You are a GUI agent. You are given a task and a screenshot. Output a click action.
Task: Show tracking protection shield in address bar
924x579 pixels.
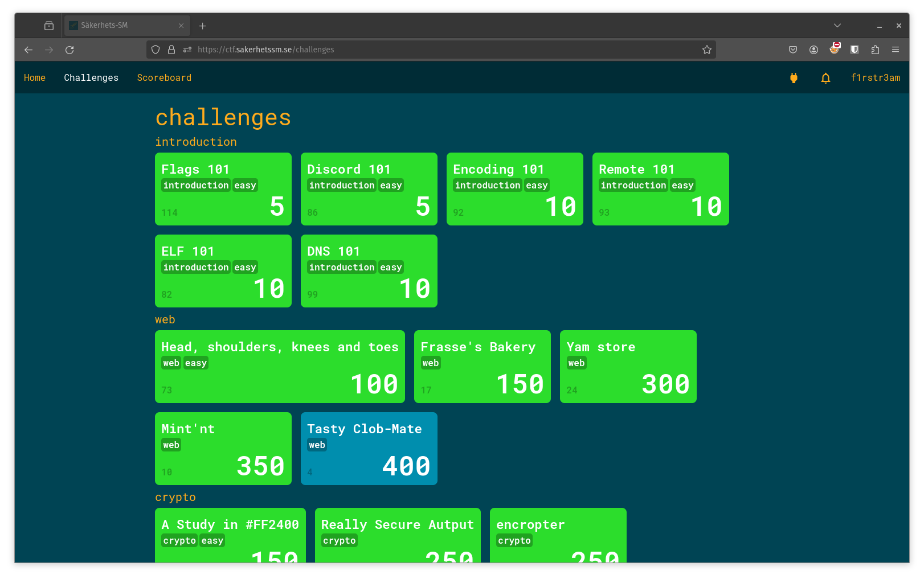156,50
